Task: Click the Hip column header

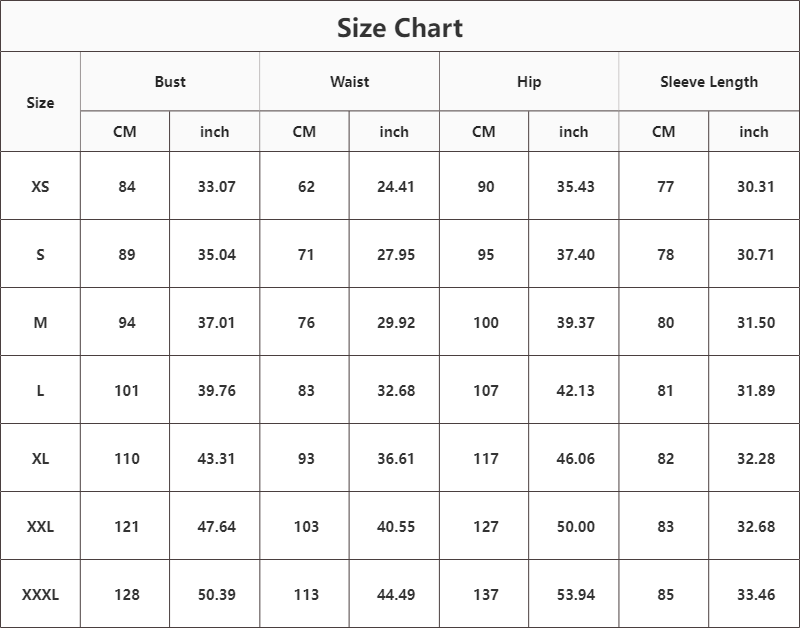Action: [x=529, y=82]
